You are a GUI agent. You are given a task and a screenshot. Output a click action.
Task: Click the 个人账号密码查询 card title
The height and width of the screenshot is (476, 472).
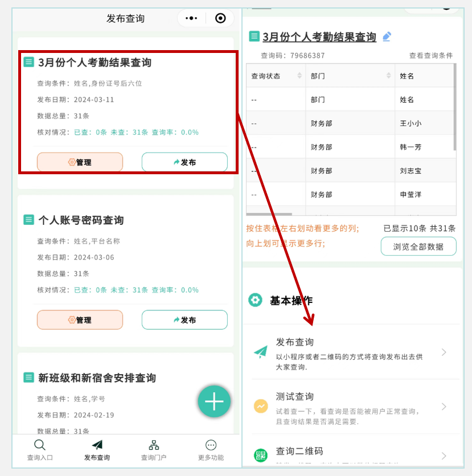tap(81, 220)
